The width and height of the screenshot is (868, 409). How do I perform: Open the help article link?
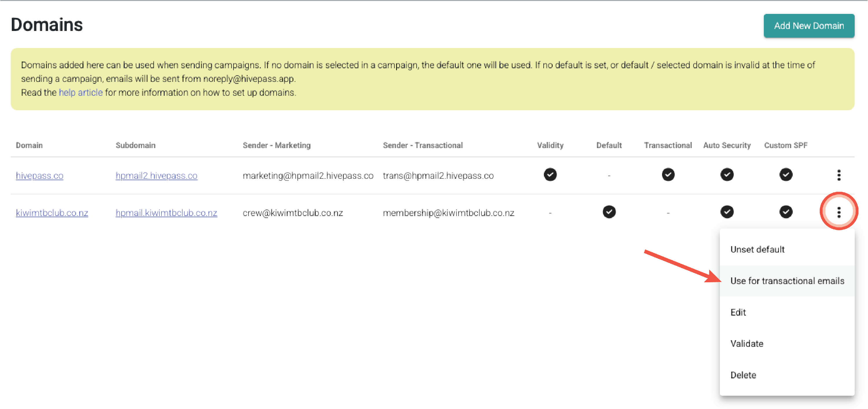click(x=80, y=92)
